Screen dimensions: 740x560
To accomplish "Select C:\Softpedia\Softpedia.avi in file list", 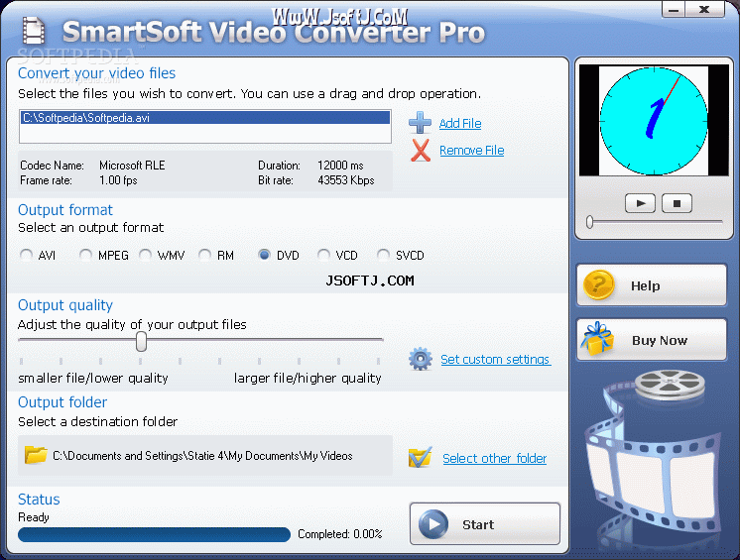I will (205, 118).
